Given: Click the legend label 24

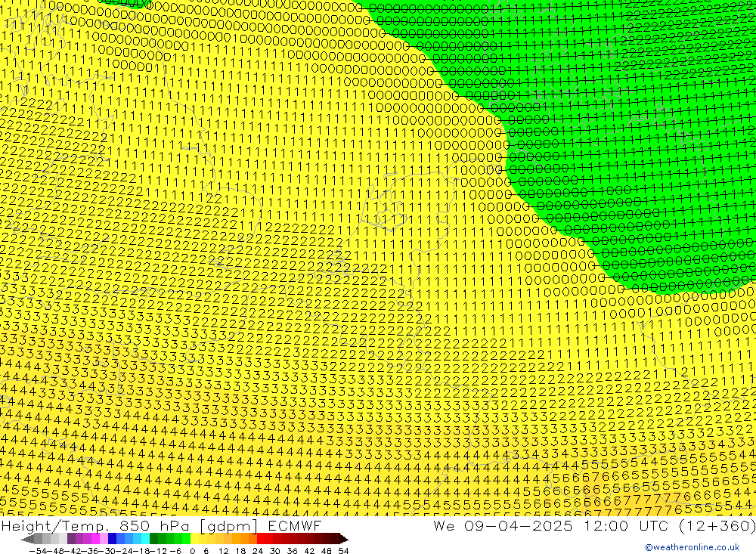Looking at the screenshot, I should [x=258, y=551].
